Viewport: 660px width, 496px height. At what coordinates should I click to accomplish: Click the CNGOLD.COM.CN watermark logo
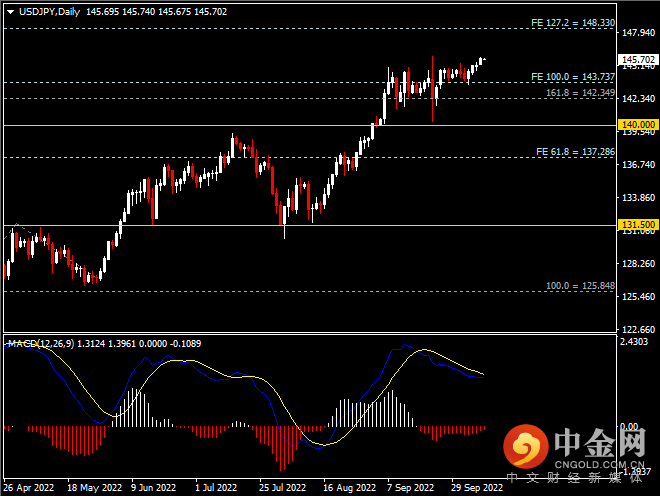pyautogui.click(x=575, y=453)
